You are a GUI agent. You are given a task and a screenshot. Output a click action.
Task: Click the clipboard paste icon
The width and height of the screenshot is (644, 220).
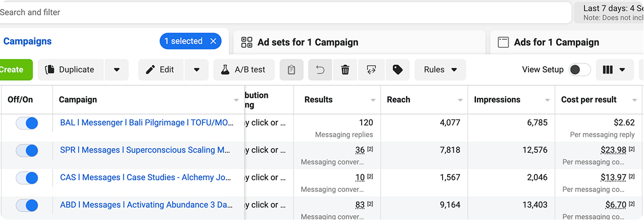pos(291,70)
